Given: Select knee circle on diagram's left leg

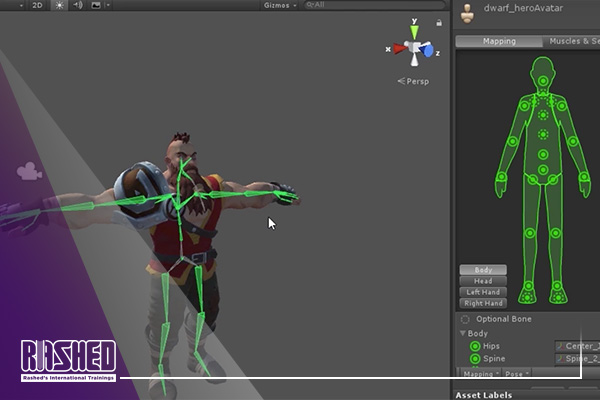Looking at the screenshot, I should coord(530,233).
